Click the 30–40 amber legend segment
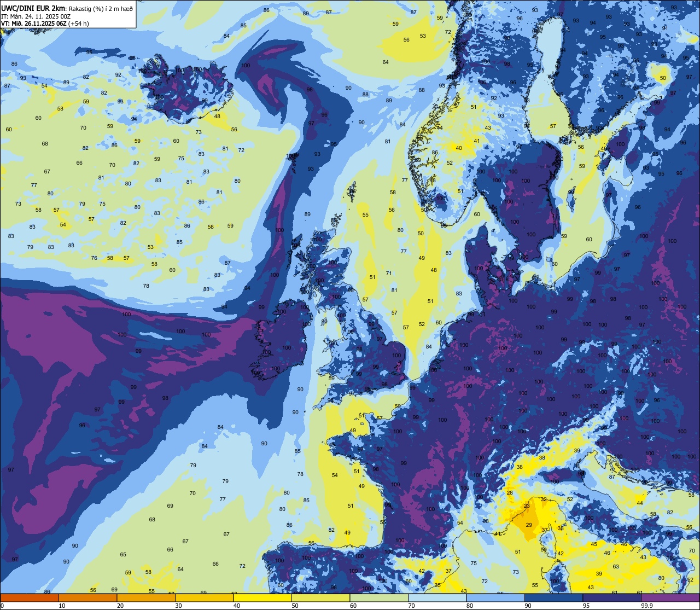700x610 pixels. click(x=204, y=597)
